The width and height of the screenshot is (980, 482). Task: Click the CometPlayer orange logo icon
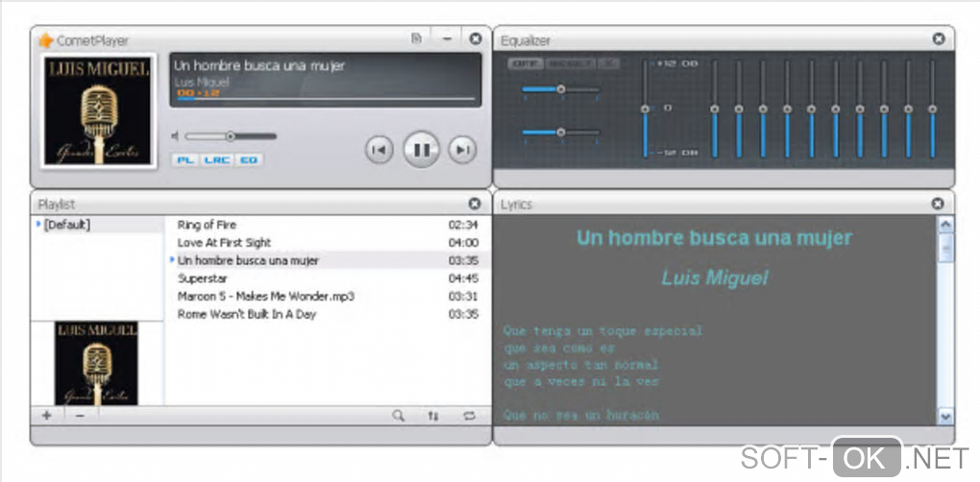(x=45, y=40)
